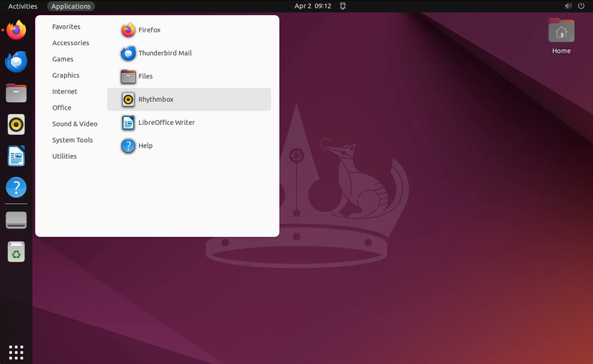Show all applications grid
Image resolution: width=593 pixels, height=364 pixels.
[x=17, y=353]
